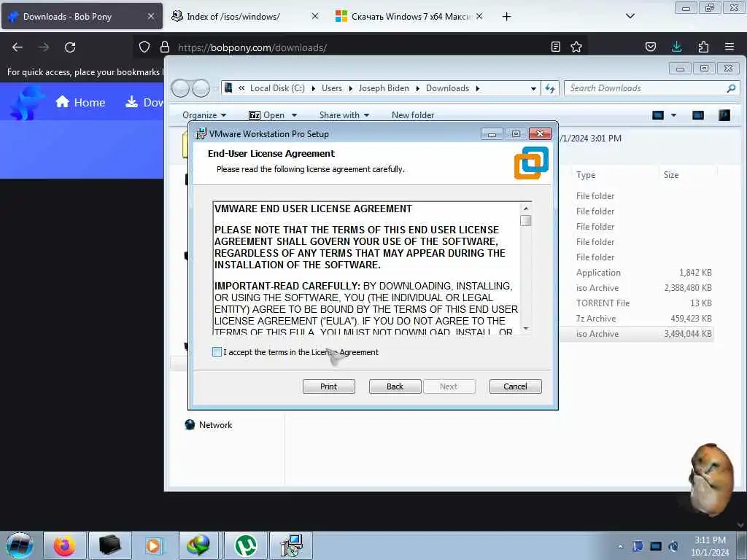The width and height of the screenshot is (747, 560).
Task: Sort files by Size column header
Action: [671, 175]
